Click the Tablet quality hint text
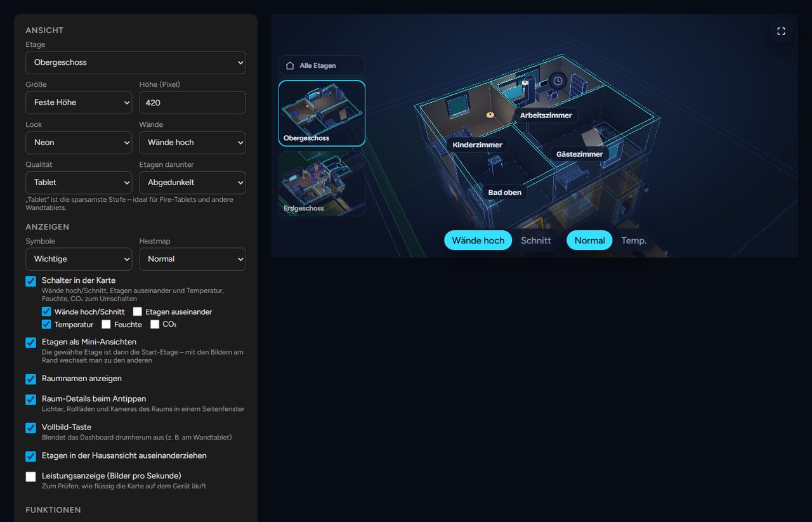 tap(129, 204)
